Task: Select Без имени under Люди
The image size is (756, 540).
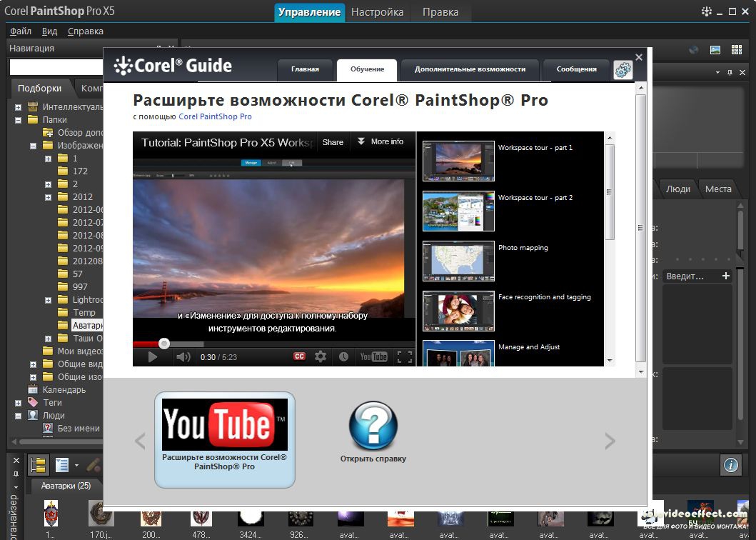Action: point(79,429)
